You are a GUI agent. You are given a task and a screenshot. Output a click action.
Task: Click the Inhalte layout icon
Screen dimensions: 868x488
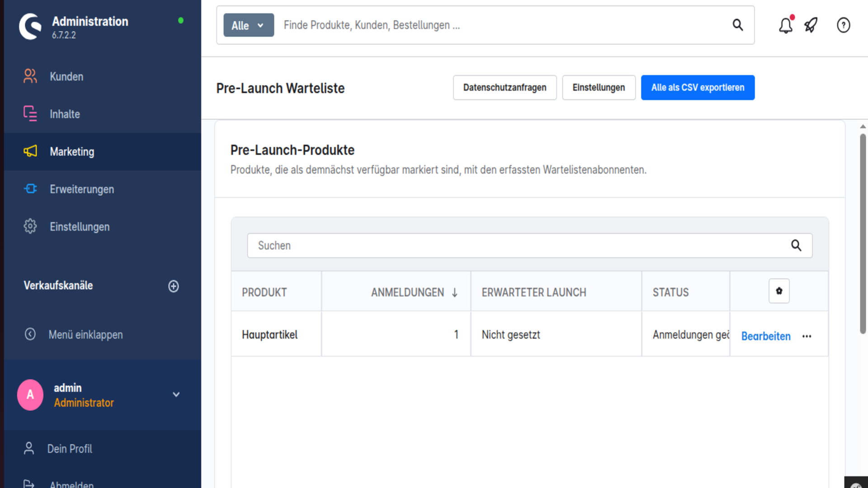(30, 113)
